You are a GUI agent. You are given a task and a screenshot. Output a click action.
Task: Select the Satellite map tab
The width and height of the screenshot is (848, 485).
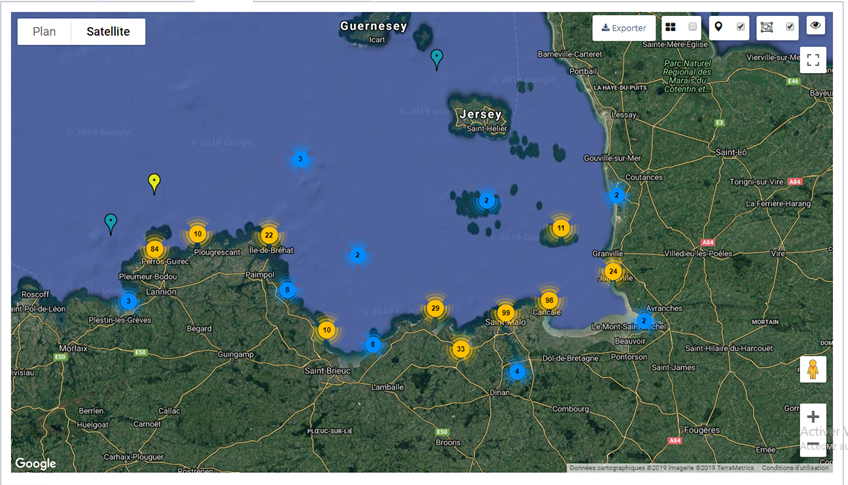click(x=108, y=32)
